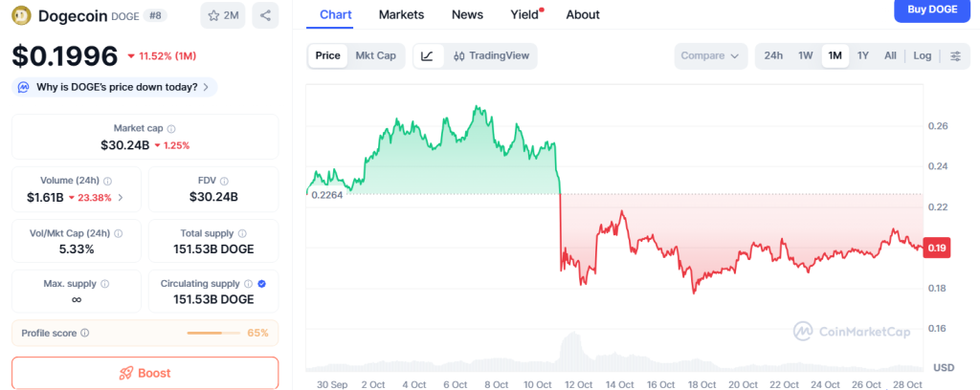Click the share icon next to watchlist
The height and width of the screenshot is (390, 980).
265,15
